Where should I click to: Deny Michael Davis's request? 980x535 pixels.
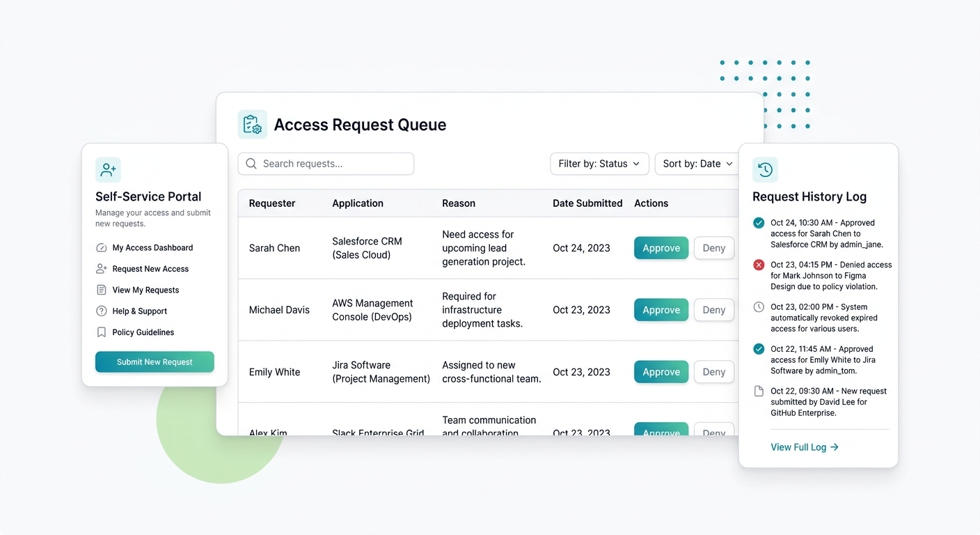click(714, 310)
